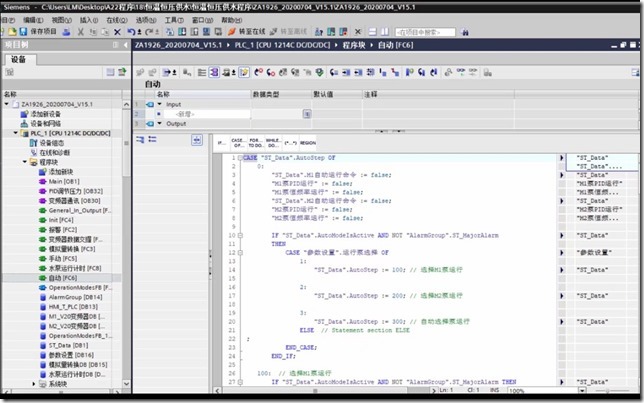Click the 添加新设备 add new device icon
The height and width of the screenshot is (403, 644).
point(24,114)
